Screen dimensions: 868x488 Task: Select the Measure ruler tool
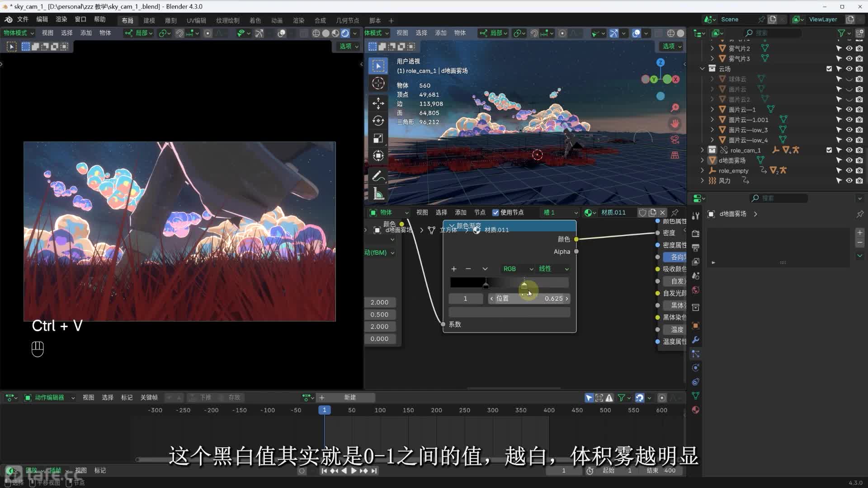coord(378,194)
